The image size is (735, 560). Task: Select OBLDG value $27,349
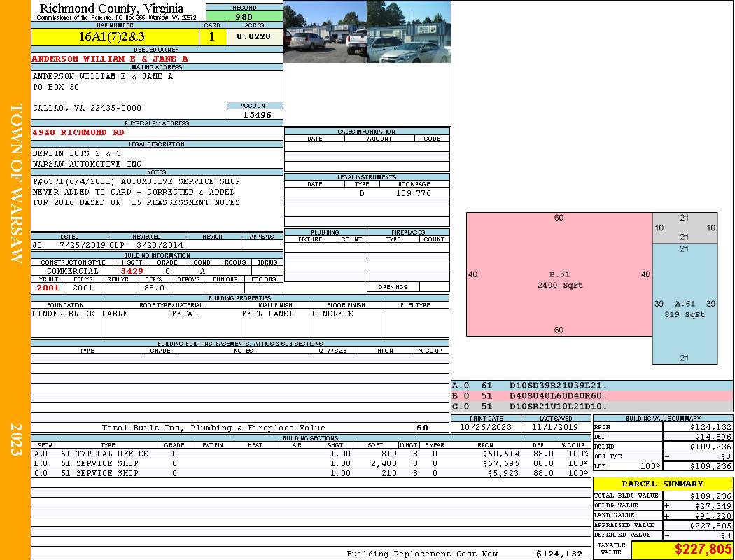[x=713, y=506]
